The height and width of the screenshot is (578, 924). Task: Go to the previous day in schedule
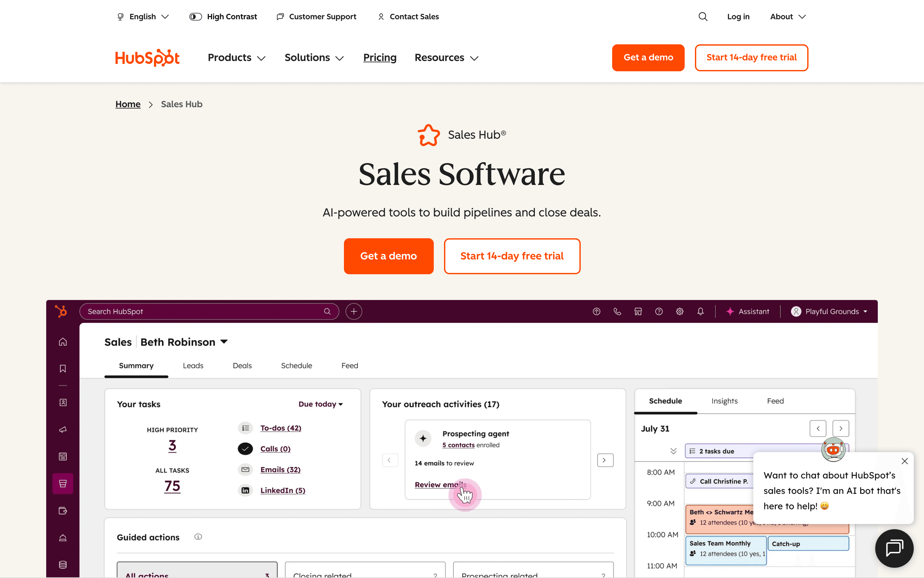818,429
